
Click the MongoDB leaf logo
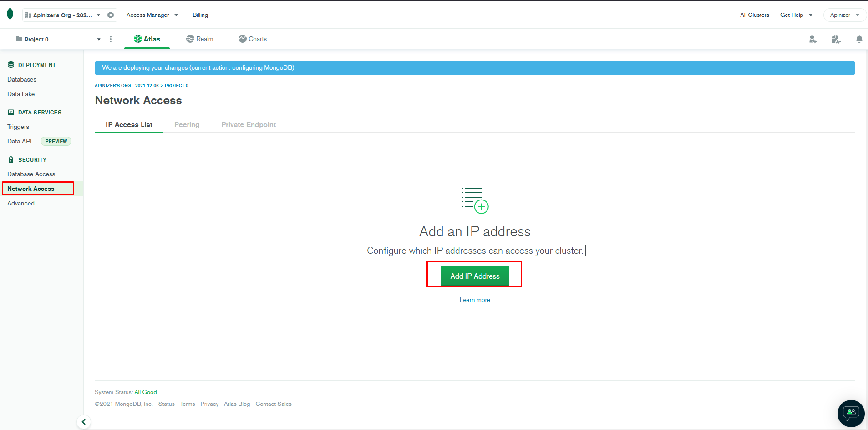click(x=10, y=15)
